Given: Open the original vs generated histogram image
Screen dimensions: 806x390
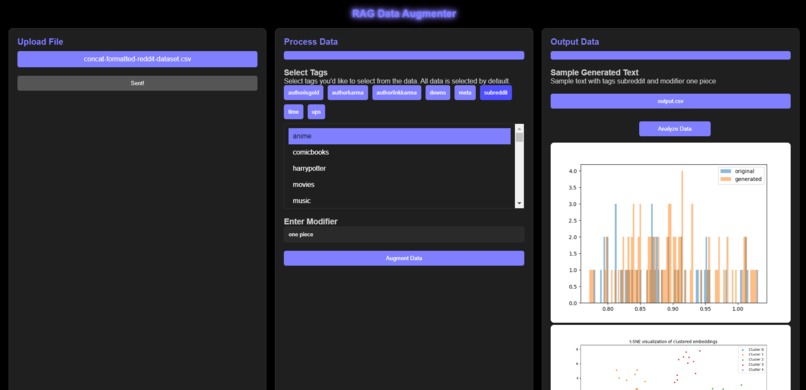Looking at the screenshot, I should click(x=670, y=233).
